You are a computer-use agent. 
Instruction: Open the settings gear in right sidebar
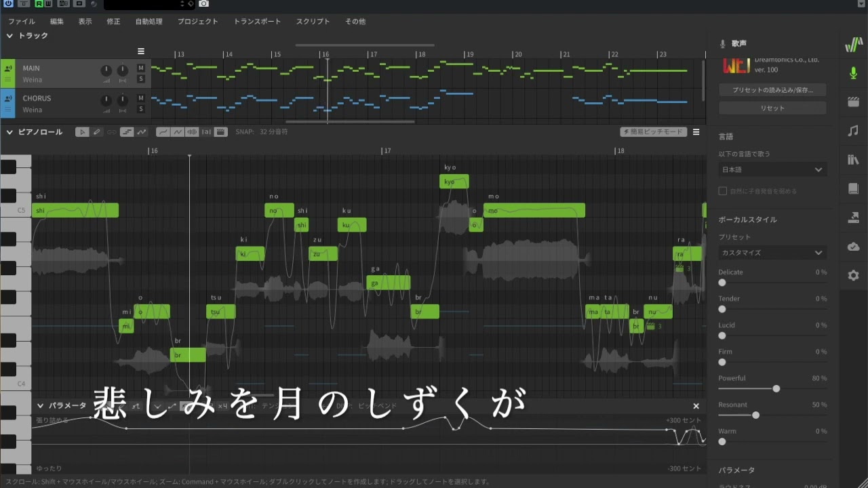(853, 275)
